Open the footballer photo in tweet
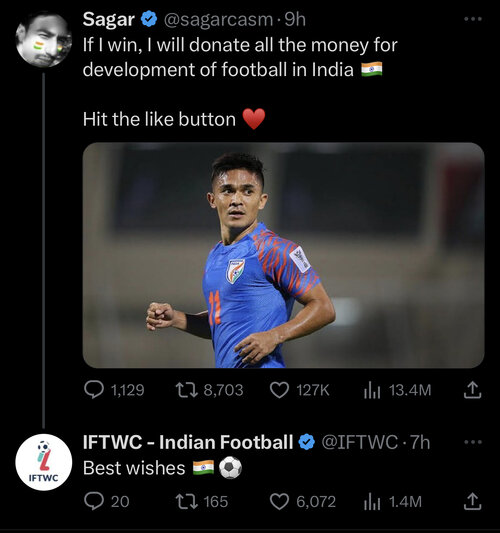The width and height of the screenshot is (500, 533). click(283, 255)
